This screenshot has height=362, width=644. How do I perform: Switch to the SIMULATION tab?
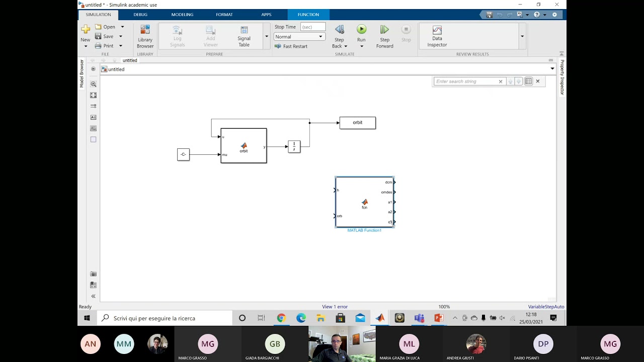98,15
